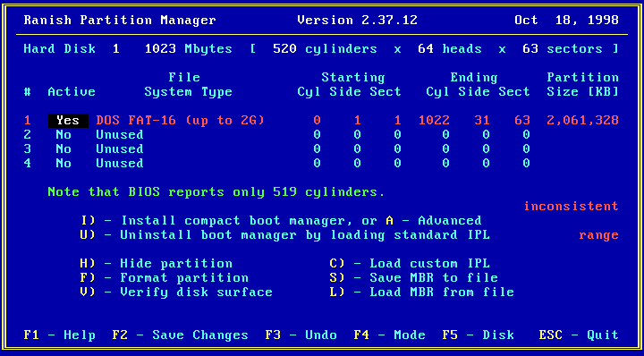Click '64 heads' in disk geometry
Viewport: 644px width, 356px height.
click(450, 49)
